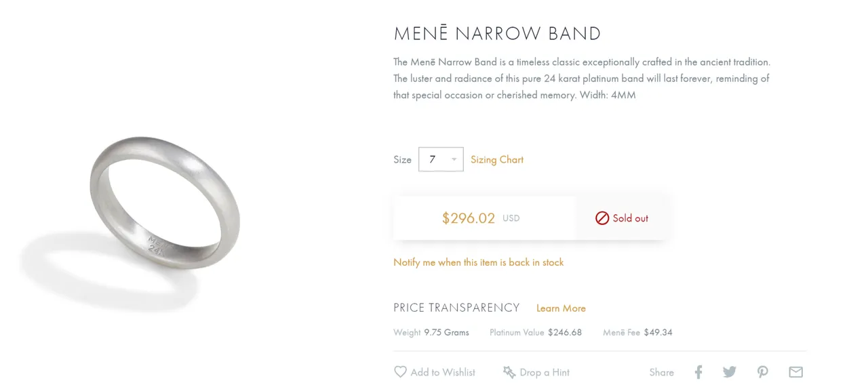Share this product on Twitter
This screenshot has width=868, height=387.
pyautogui.click(x=730, y=372)
